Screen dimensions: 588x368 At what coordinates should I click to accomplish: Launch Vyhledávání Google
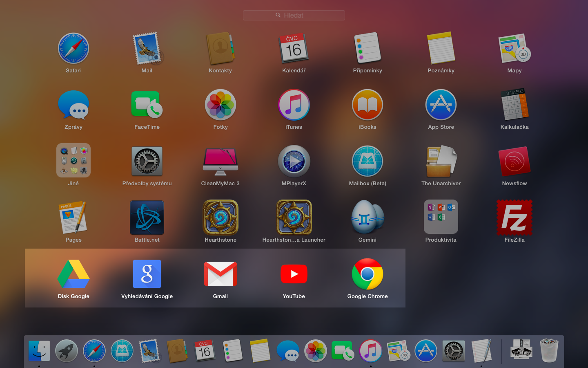(147, 274)
